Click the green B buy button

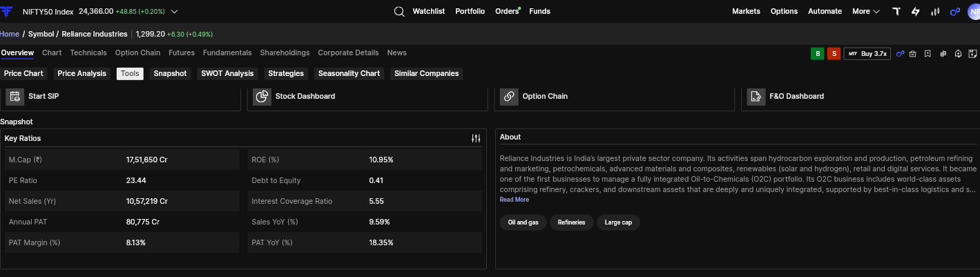click(x=818, y=53)
